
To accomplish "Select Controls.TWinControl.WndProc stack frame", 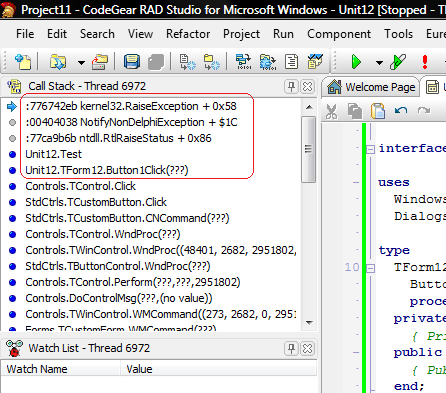I will (161, 250).
